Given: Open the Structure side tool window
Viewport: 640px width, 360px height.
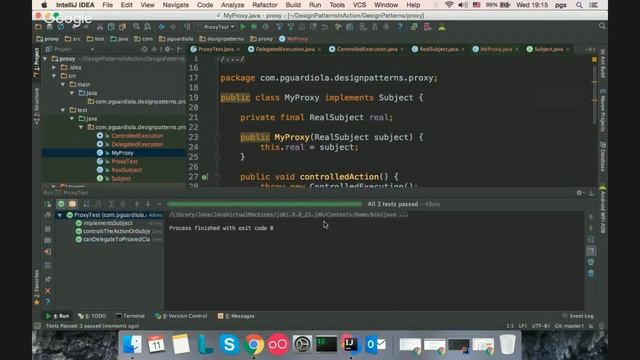Looking at the screenshot, I should coord(37,106).
